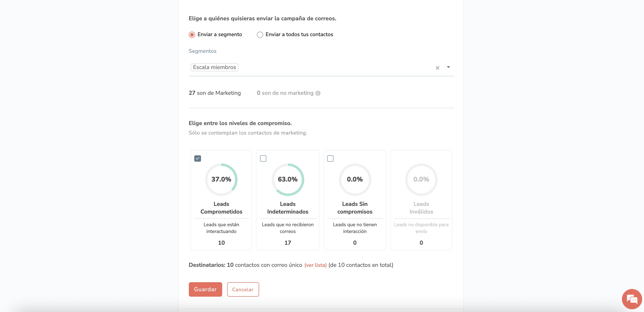Click inside the Segmentos input field
Screen dimensions: 644x312
[325, 67]
